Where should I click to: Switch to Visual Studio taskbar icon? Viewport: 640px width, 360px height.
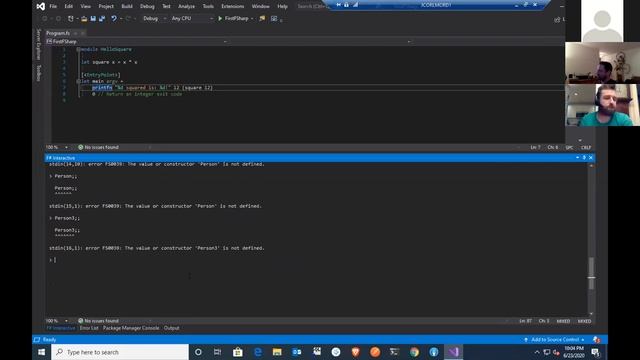453,352
